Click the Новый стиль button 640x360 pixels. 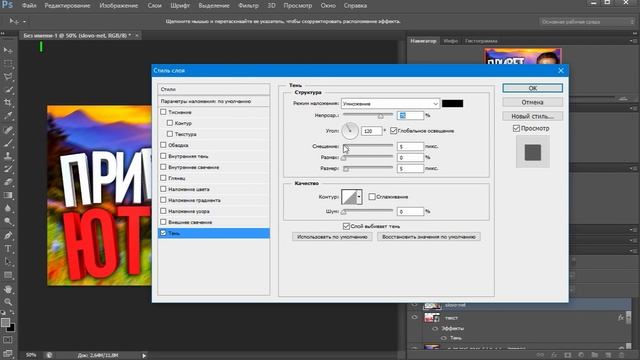pos(533,116)
